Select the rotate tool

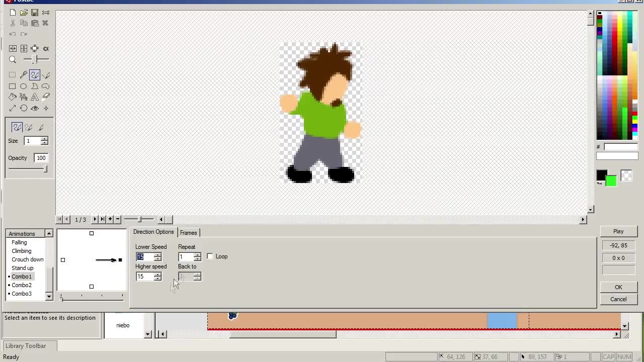coord(24,108)
